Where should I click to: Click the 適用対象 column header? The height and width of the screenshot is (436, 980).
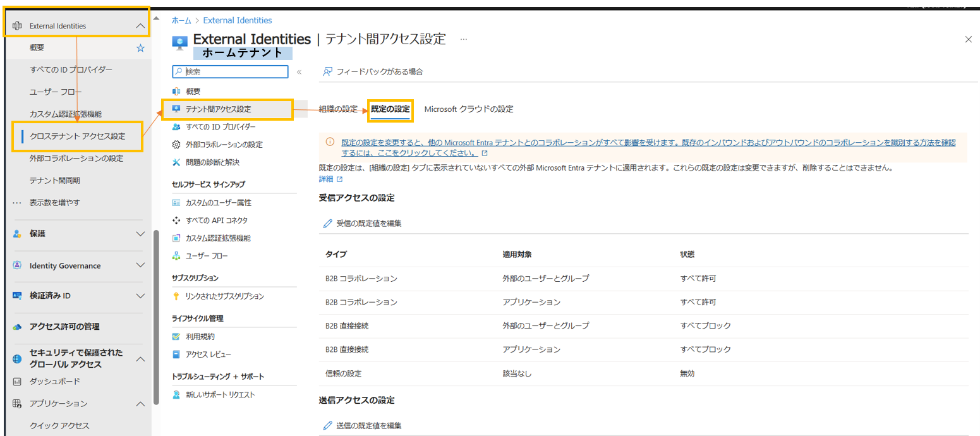click(x=517, y=254)
